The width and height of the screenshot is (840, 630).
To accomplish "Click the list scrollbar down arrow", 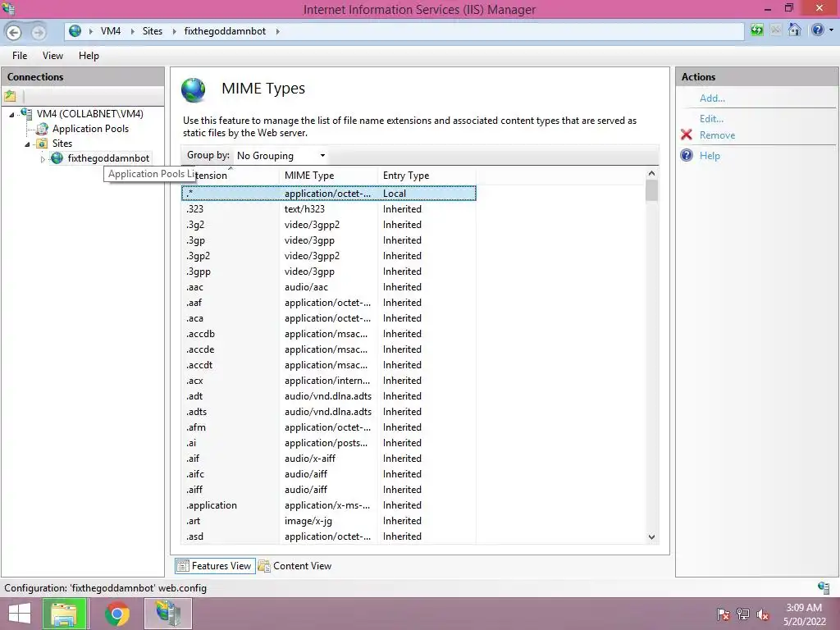I will click(651, 536).
